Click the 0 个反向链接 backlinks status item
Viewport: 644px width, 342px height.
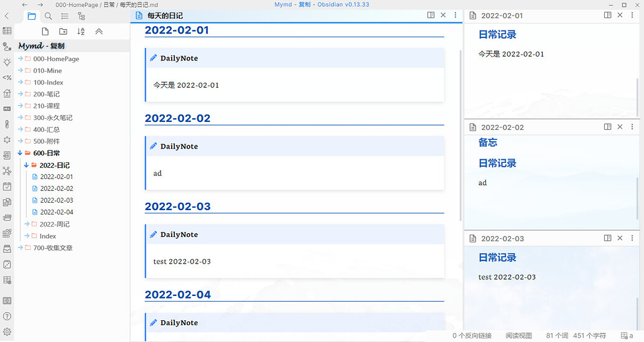point(472,335)
